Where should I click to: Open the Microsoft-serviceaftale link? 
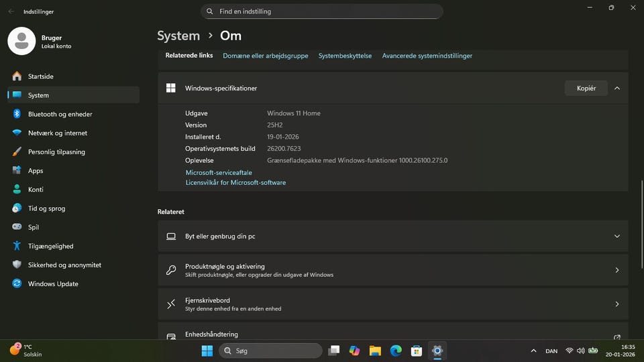pyautogui.click(x=219, y=172)
